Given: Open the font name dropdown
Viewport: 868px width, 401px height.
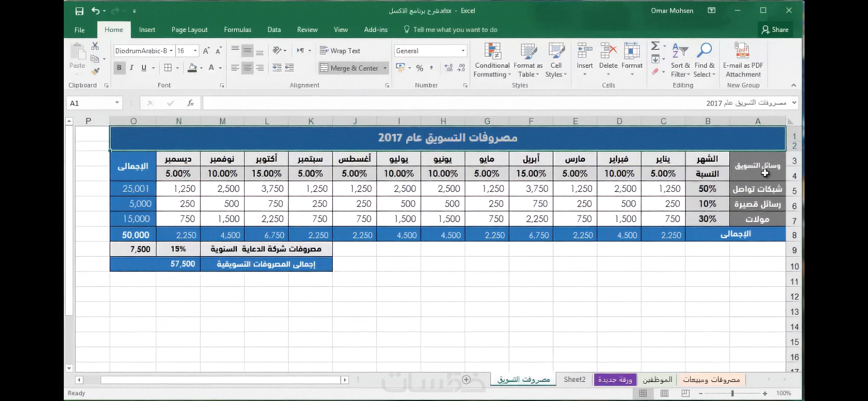Looking at the screenshot, I should pyautogui.click(x=171, y=51).
